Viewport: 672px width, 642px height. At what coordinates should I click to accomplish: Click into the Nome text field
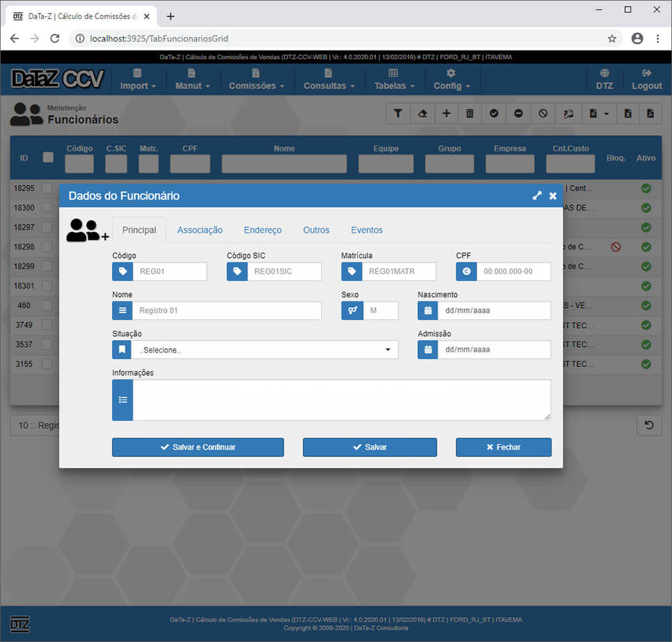226,311
